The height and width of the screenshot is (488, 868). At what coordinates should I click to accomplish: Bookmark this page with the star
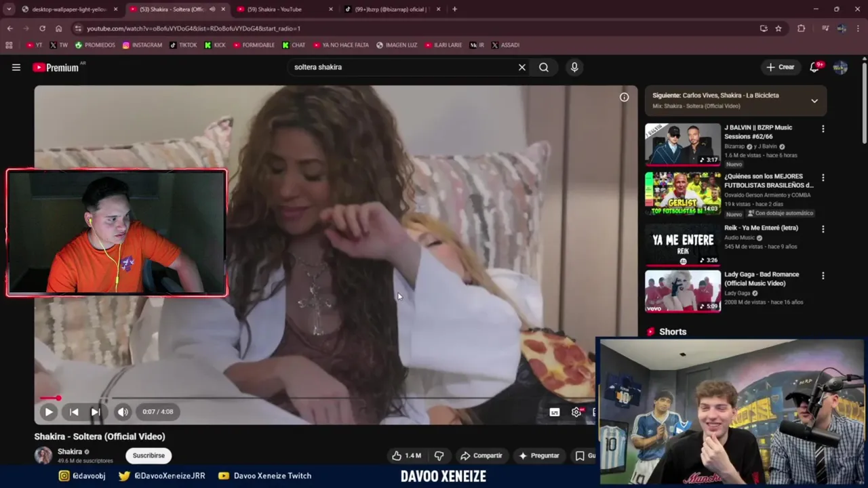click(x=778, y=28)
